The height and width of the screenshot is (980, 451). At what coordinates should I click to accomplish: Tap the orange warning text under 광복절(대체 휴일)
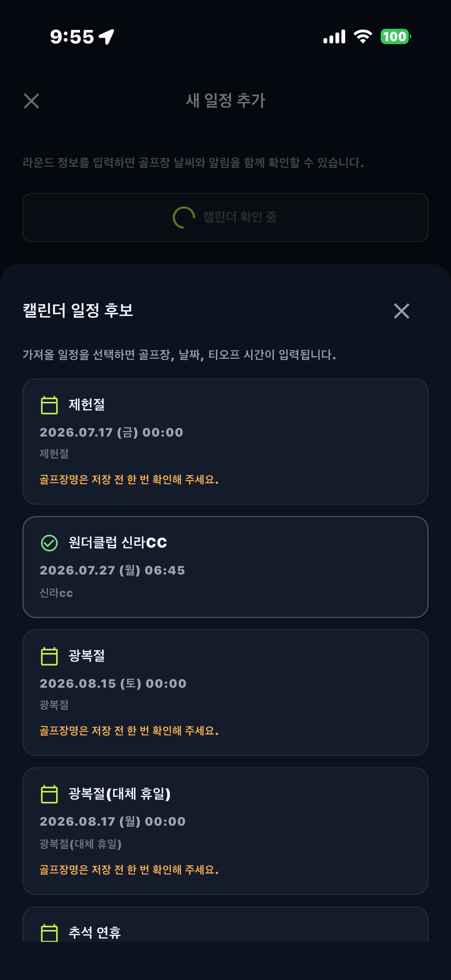point(129,869)
